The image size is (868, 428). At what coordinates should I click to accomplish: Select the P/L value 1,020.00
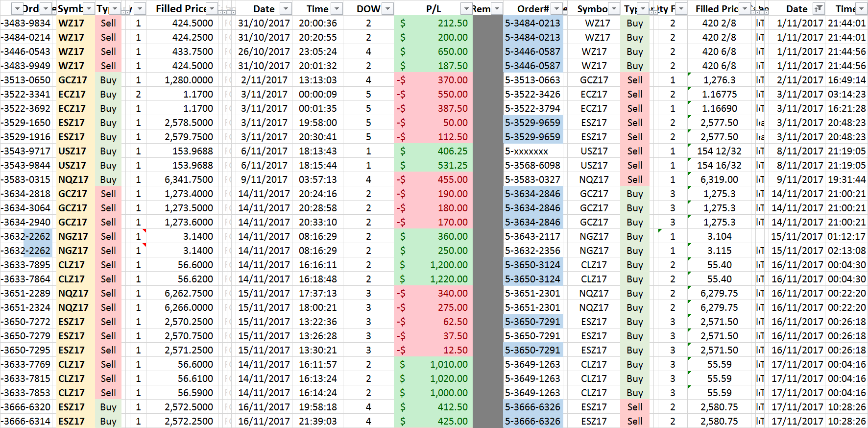coord(434,378)
